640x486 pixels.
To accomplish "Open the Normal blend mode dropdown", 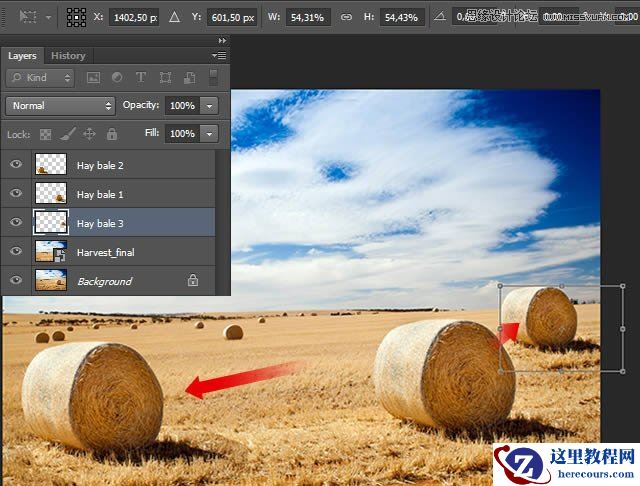I will pos(60,106).
